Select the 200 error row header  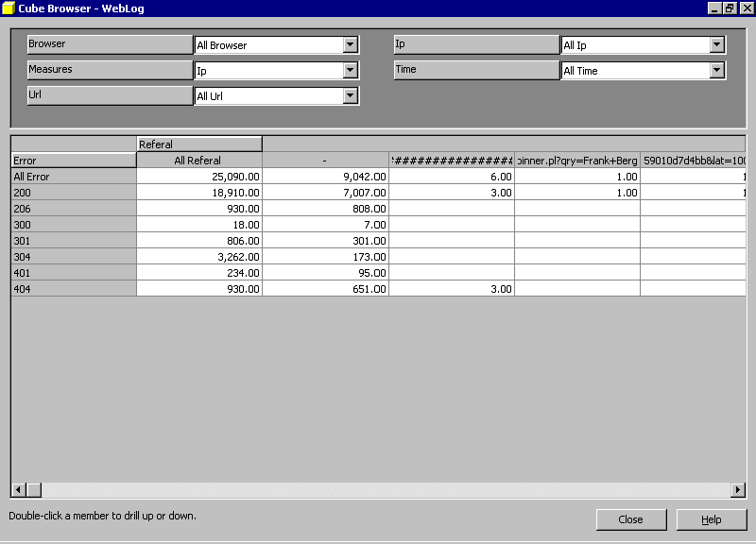click(73, 193)
